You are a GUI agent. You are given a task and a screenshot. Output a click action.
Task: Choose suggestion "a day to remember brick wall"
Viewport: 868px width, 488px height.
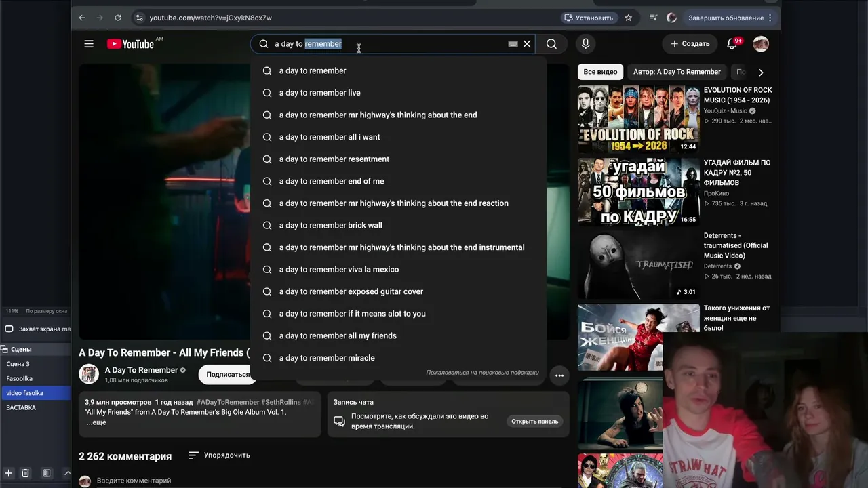pos(398,225)
